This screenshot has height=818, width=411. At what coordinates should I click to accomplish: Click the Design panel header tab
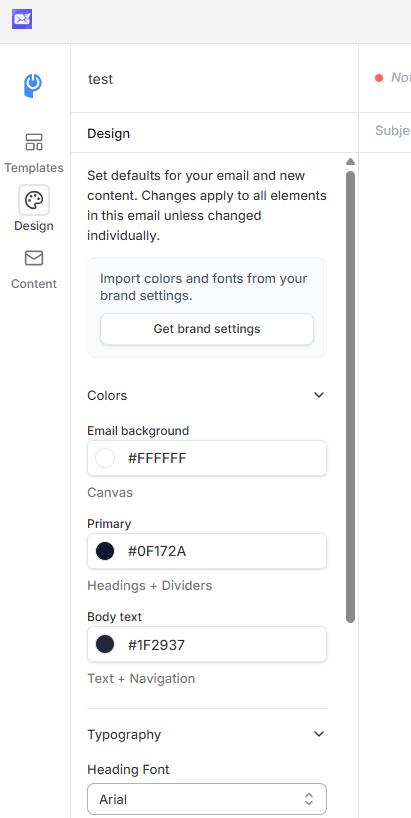[108, 134]
